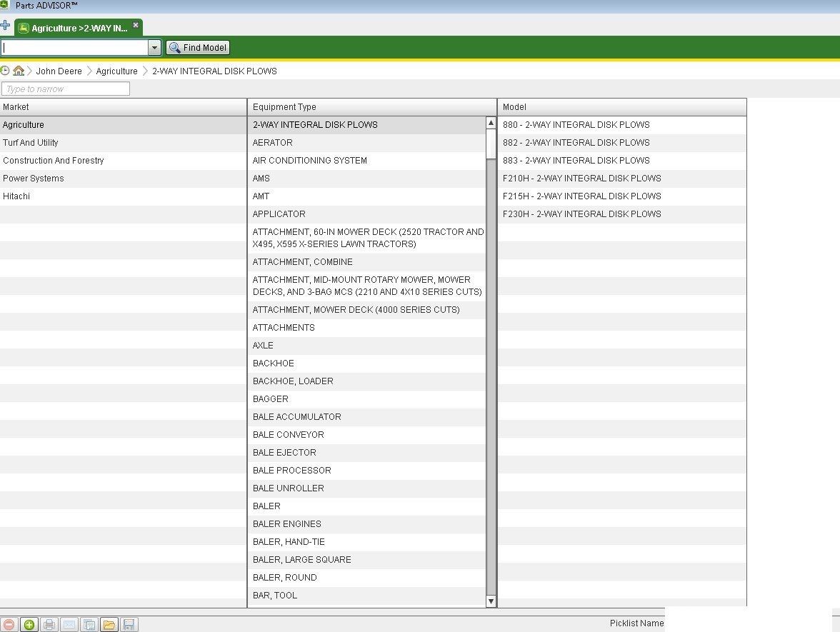This screenshot has height=632, width=840.
Task: Add a new tab with plus icon
Action: 6,26
